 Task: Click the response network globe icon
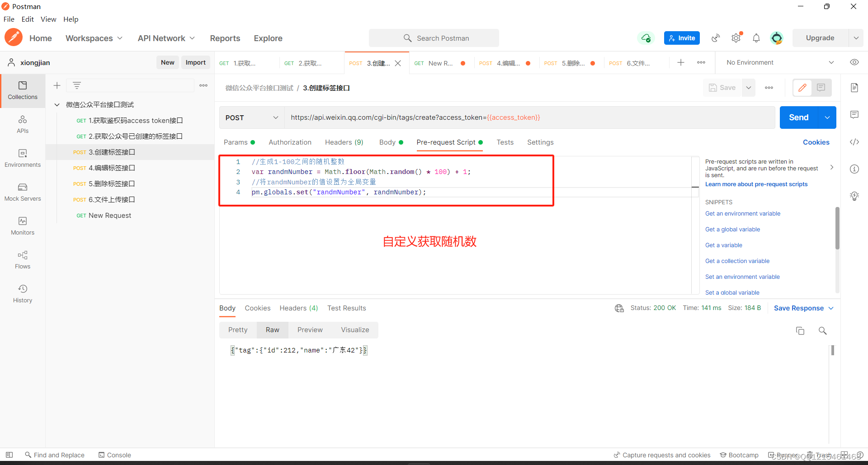[619, 308]
